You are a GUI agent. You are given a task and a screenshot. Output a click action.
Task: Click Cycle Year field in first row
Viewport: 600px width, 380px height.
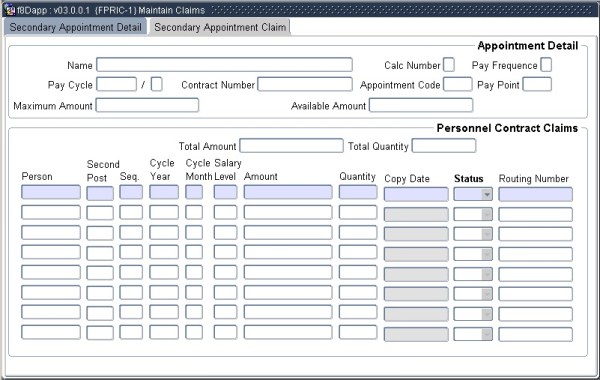tap(164, 192)
